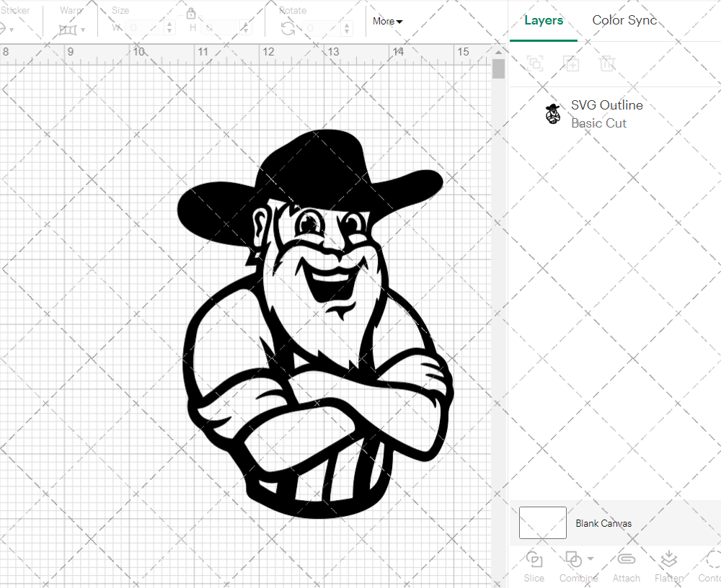Click the Delete layer trash icon

(607, 63)
